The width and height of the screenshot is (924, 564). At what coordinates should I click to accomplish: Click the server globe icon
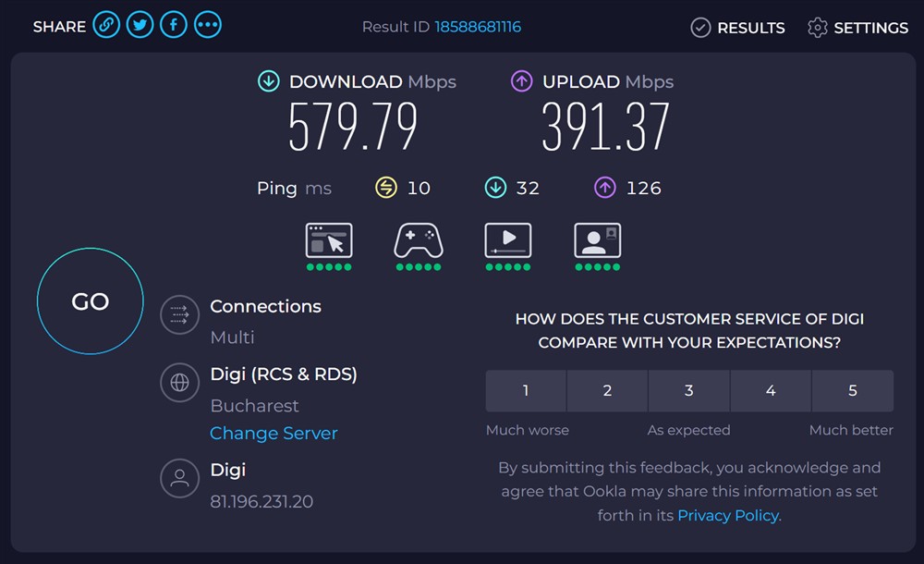[179, 383]
